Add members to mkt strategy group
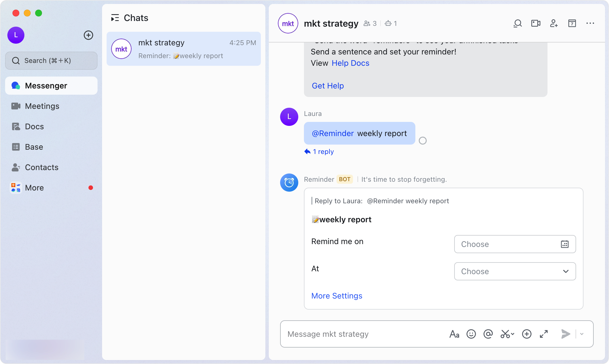This screenshot has width=609, height=364. point(554,24)
